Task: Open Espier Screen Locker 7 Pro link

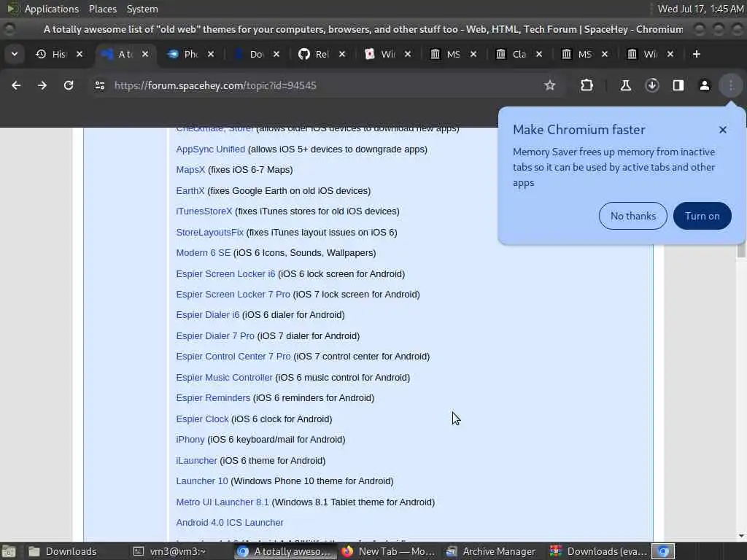Action: point(233,295)
